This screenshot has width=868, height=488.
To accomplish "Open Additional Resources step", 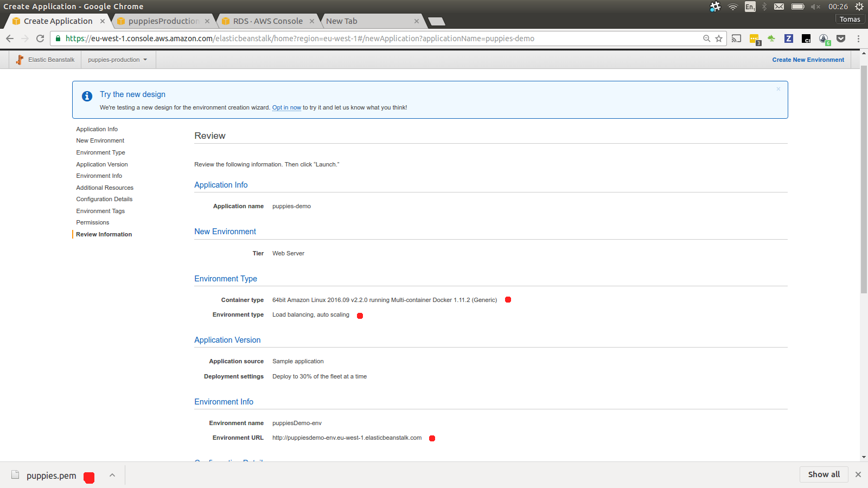I will click(105, 188).
